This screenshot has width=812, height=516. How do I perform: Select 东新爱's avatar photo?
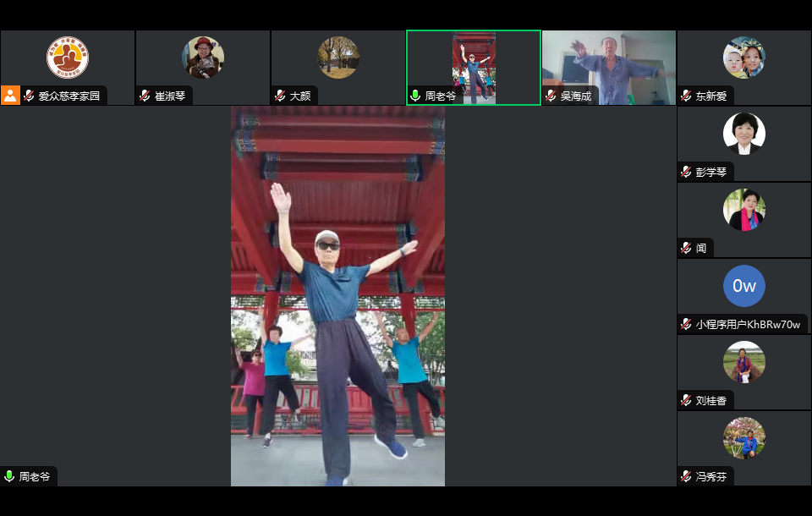pyautogui.click(x=744, y=58)
